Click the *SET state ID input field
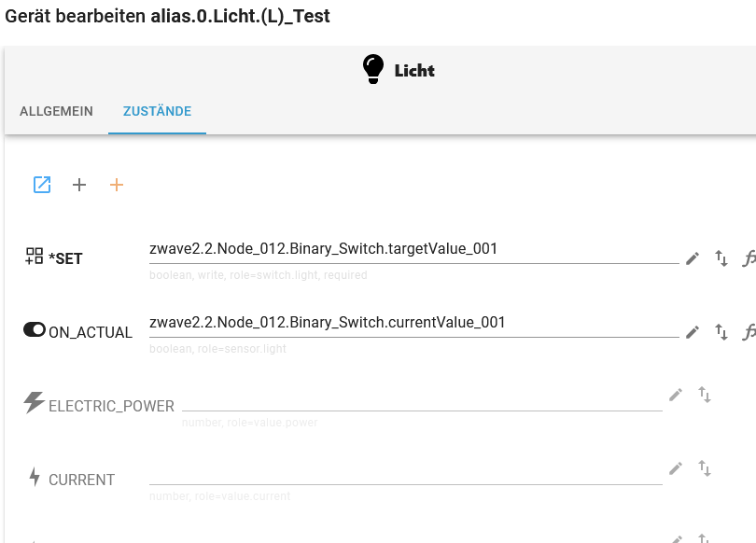The image size is (756, 543). pyautogui.click(x=411, y=249)
